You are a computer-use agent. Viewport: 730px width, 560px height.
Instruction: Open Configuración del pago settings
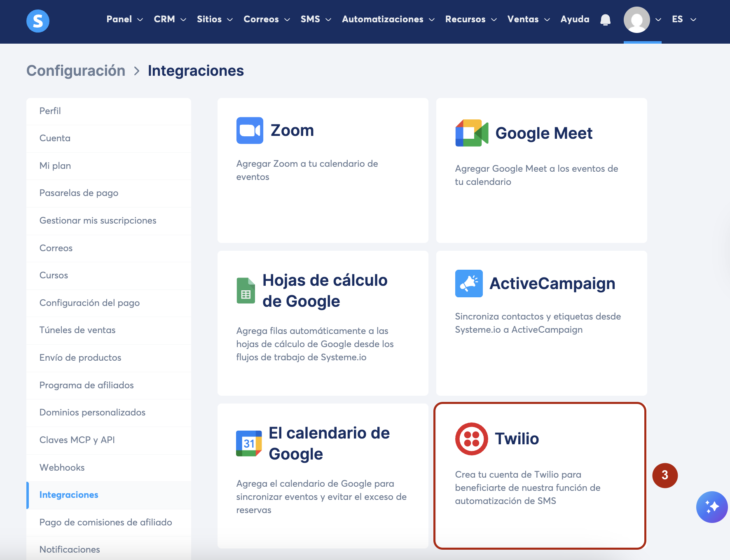click(109, 303)
